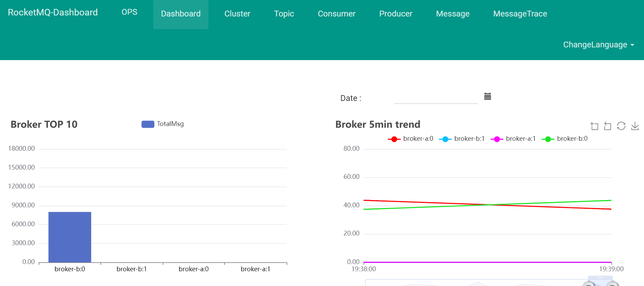Activate the area zoom tool icon
The width and height of the screenshot is (644, 286).
point(594,126)
